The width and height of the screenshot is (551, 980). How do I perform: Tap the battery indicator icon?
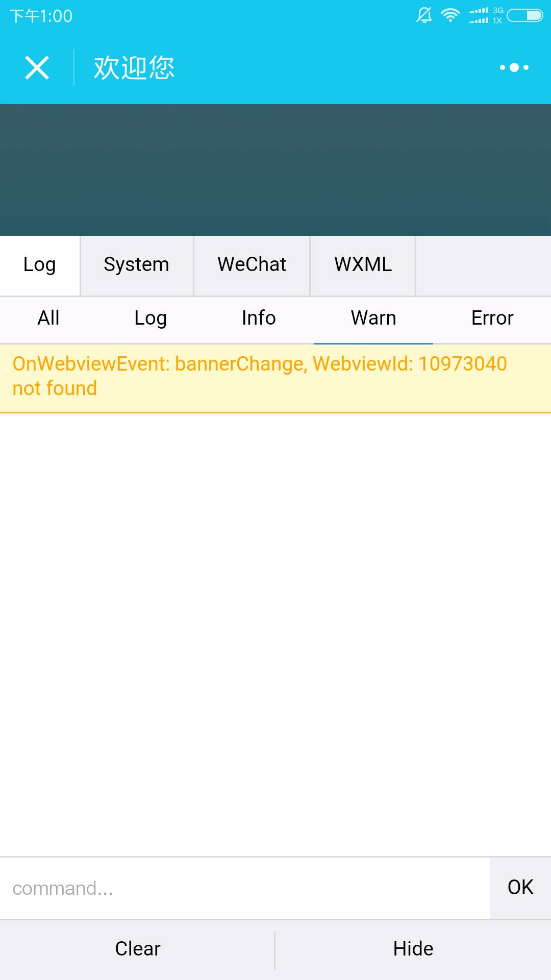coord(525,15)
